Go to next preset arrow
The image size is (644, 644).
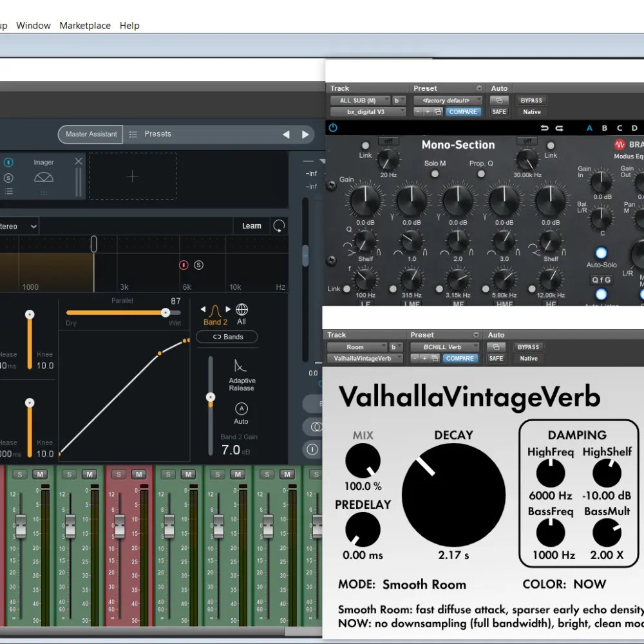tap(305, 135)
